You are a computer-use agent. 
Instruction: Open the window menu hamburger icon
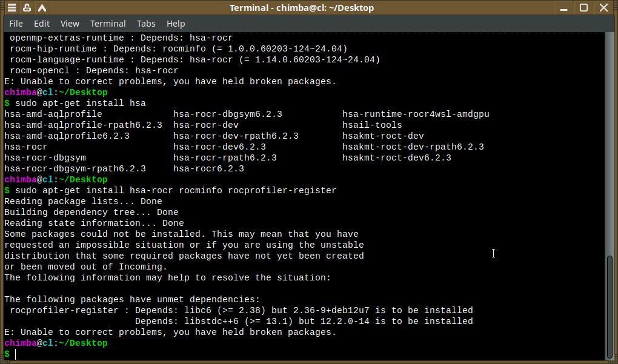point(12,8)
